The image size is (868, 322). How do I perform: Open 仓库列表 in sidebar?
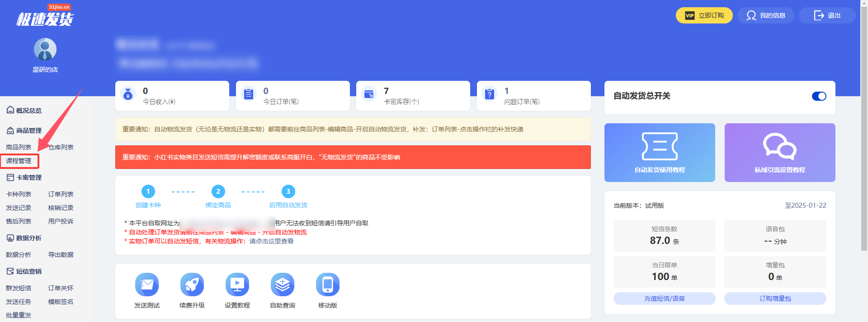(x=61, y=147)
